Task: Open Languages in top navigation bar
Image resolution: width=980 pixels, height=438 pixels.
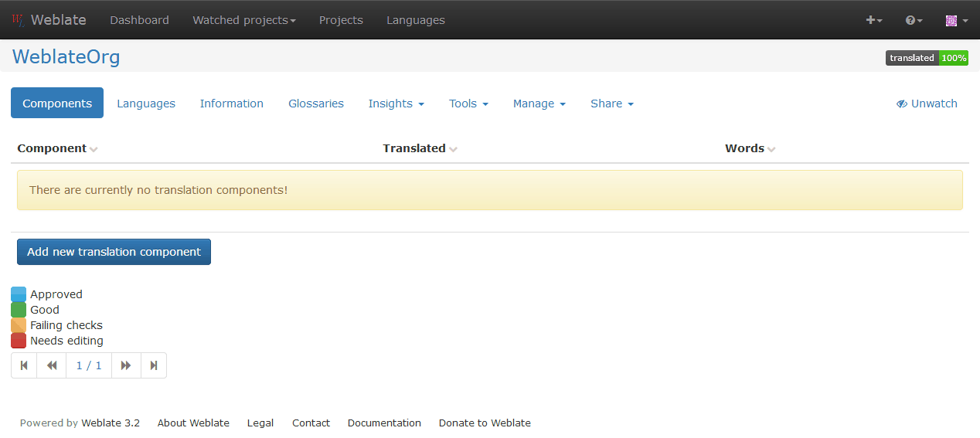Action: 416,20
